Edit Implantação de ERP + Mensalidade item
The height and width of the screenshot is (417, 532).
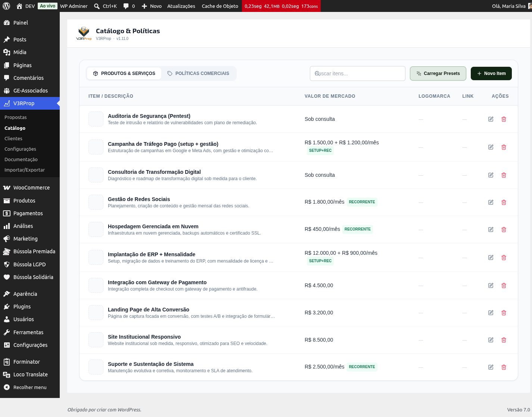[491, 257]
